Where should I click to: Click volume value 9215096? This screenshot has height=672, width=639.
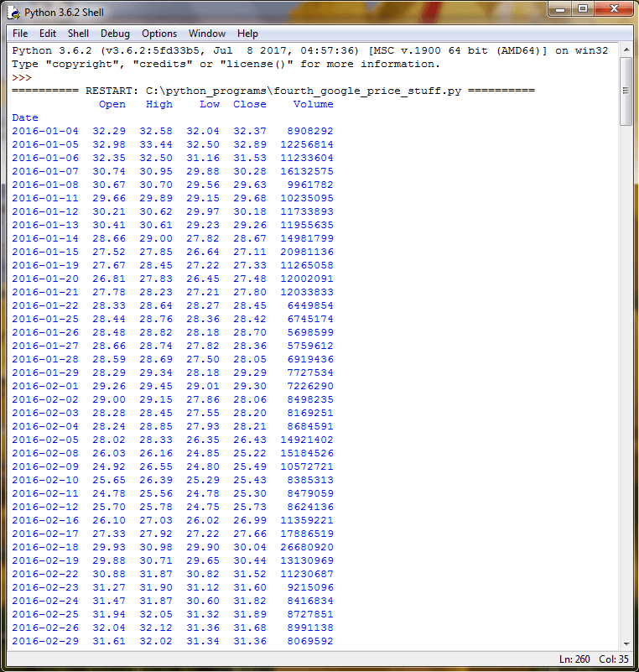point(310,587)
